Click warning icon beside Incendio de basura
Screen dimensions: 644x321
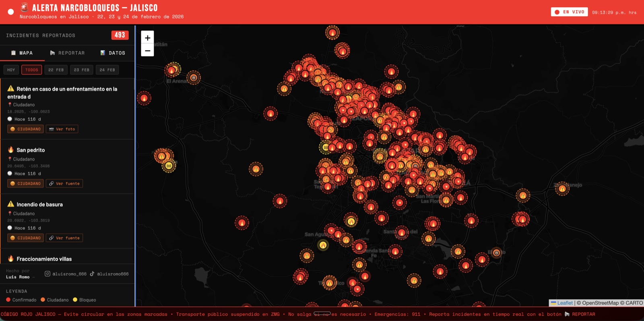point(11,204)
